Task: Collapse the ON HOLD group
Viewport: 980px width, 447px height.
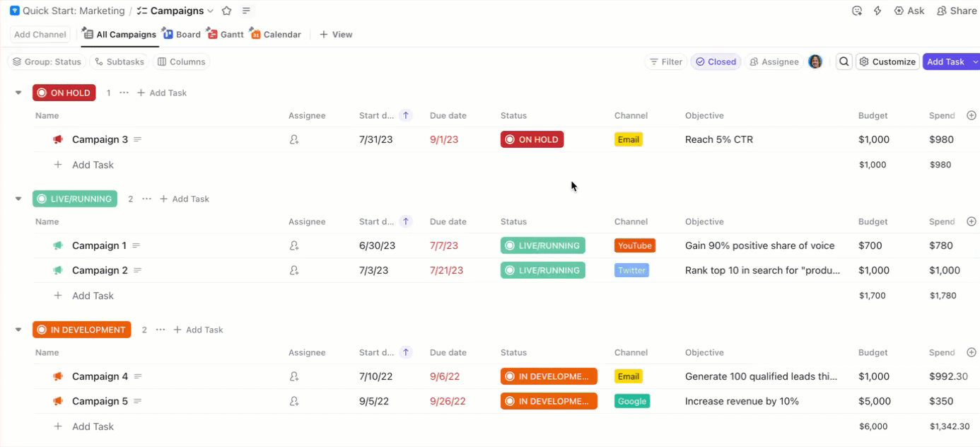Action: tap(18, 92)
